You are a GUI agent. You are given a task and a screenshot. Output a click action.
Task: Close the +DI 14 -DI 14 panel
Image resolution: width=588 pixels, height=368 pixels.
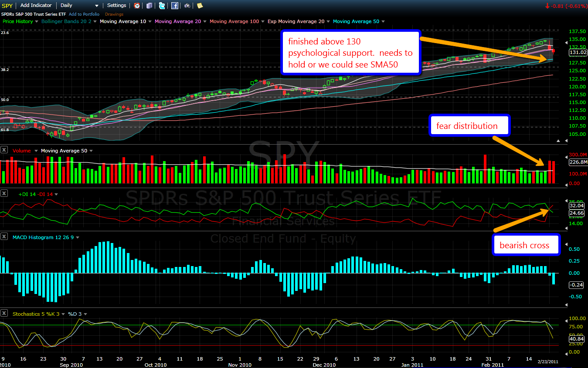tap(4, 193)
